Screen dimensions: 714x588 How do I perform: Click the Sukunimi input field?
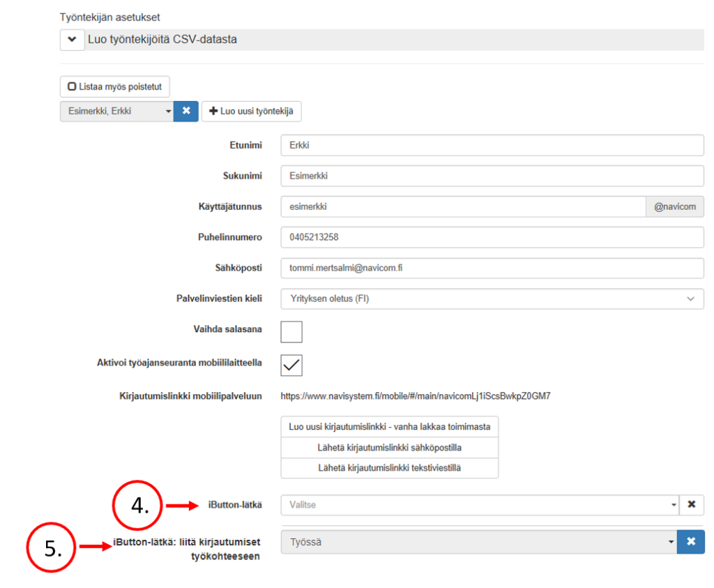[x=492, y=176]
